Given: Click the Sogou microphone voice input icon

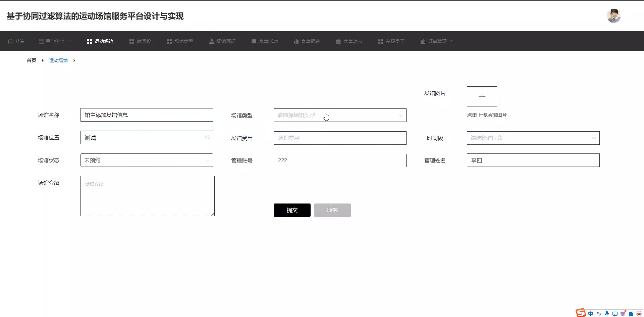Looking at the screenshot, I should (x=606, y=314).
